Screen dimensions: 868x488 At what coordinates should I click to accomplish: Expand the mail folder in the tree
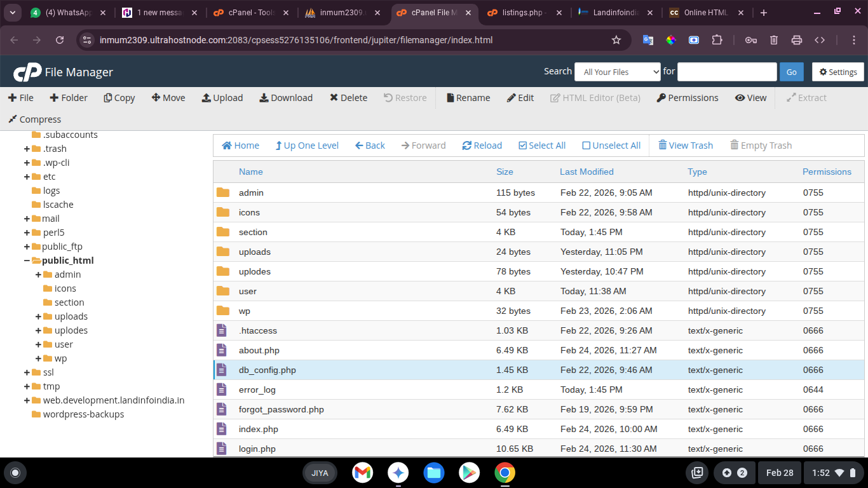click(27, 219)
